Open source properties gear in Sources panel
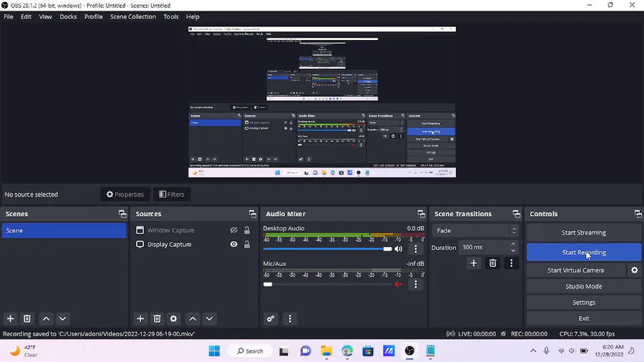Viewport: 644px width, 362px height. click(x=173, y=318)
